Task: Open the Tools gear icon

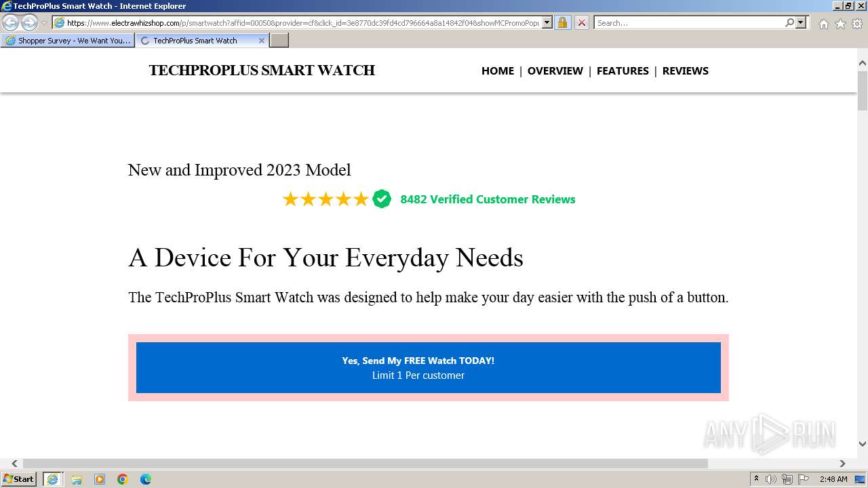Action: 857,24
